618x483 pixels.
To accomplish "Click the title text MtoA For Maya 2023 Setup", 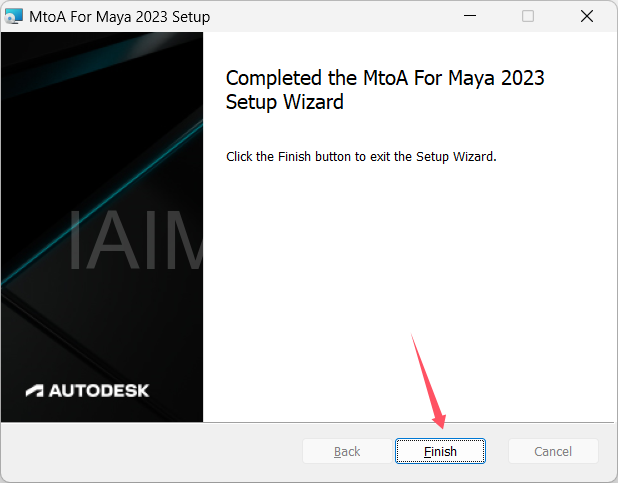I will click(x=119, y=17).
